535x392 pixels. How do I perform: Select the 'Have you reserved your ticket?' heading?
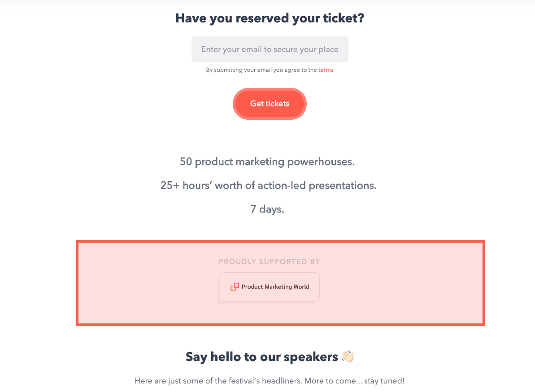click(x=270, y=18)
